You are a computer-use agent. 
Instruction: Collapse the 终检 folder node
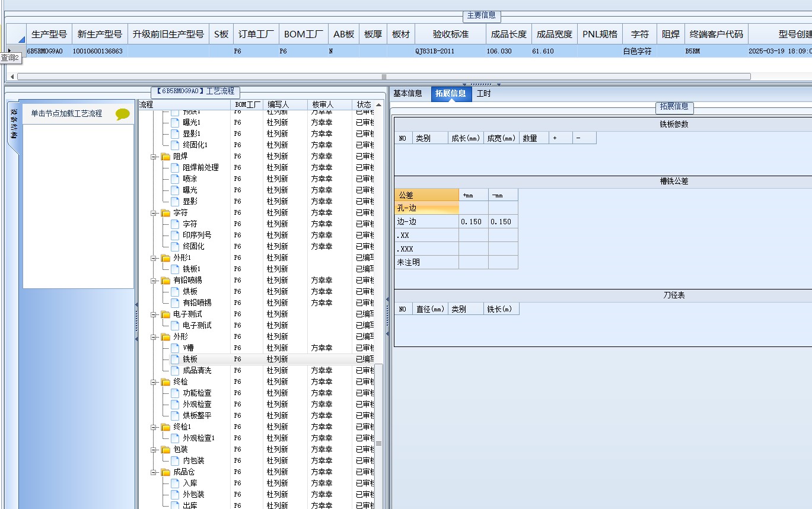click(154, 382)
